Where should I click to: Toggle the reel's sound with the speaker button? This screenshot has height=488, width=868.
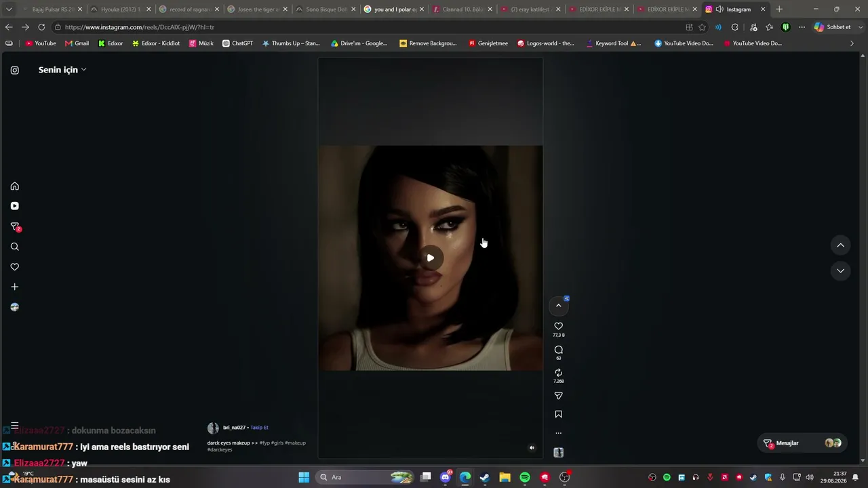[x=532, y=447]
